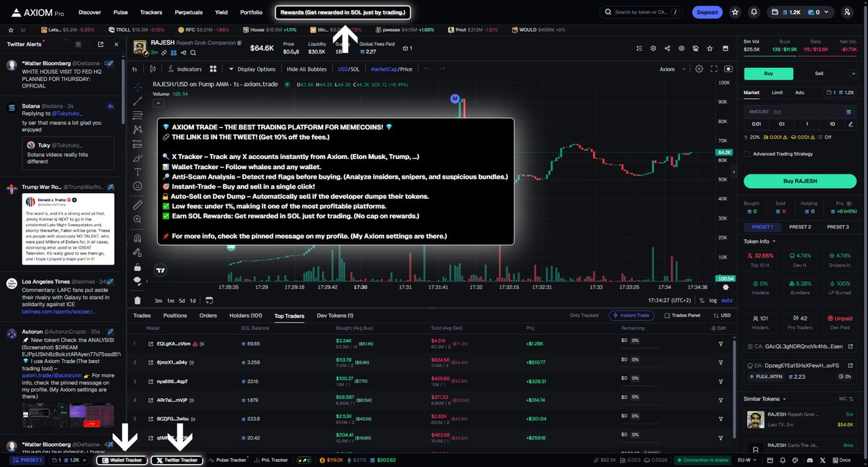Select the emoji sticker drawing tool
This screenshot has width=868, height=467.
137,187
